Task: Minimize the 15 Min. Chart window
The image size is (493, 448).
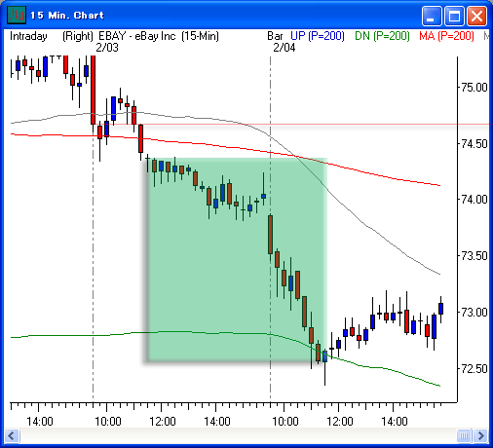Action: (432, 16)
